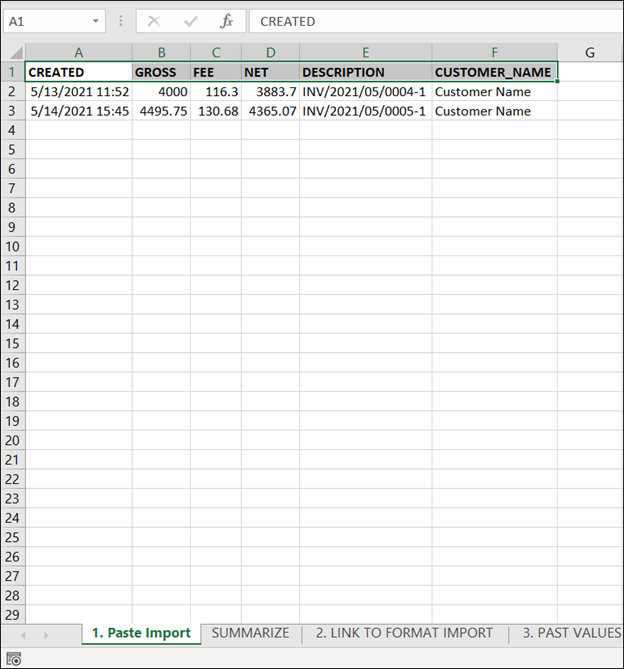Click the net value 3883.7

pos(270,91)
